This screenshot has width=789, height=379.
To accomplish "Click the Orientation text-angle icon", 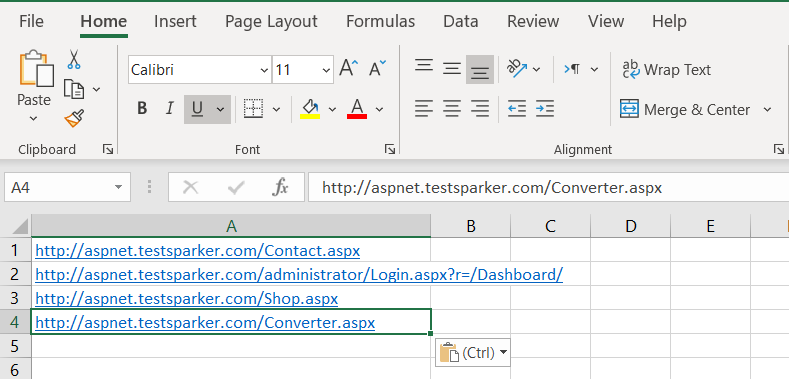I will click(x=517, y=68).
